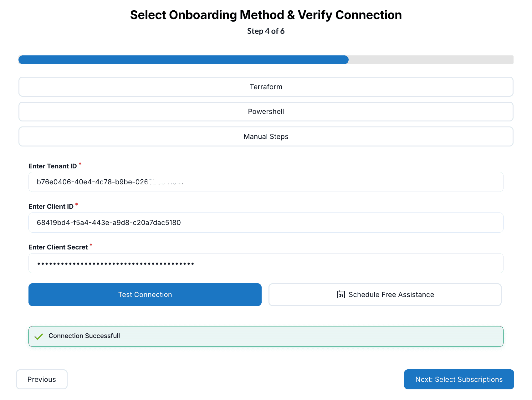The image size is (532, 400).
Task: Click the Step 4 of 6 indicator
Action: pyautogui.click(x=266, y=31)
